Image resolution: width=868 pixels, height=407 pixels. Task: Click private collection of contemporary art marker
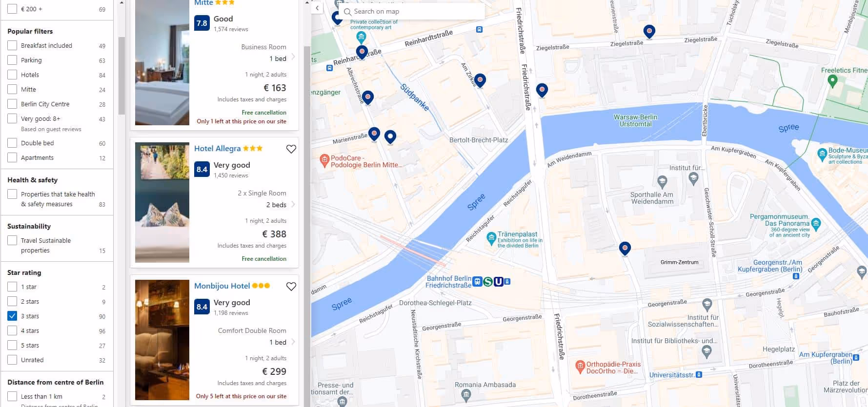tap(361, 37)
